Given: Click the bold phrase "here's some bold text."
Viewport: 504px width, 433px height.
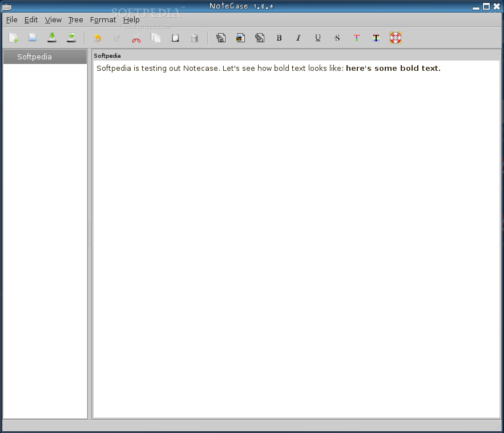Looking at the screenshot, I should point(393,68).
